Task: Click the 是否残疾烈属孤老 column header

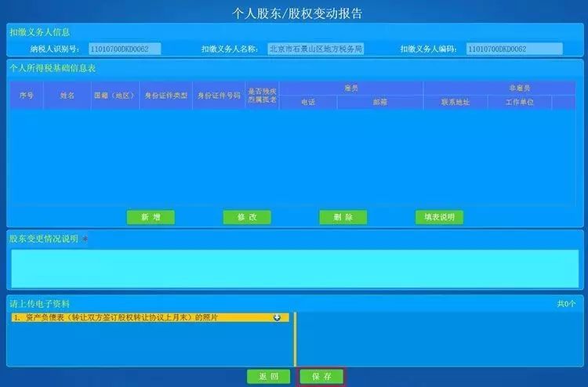Action: 262,96
